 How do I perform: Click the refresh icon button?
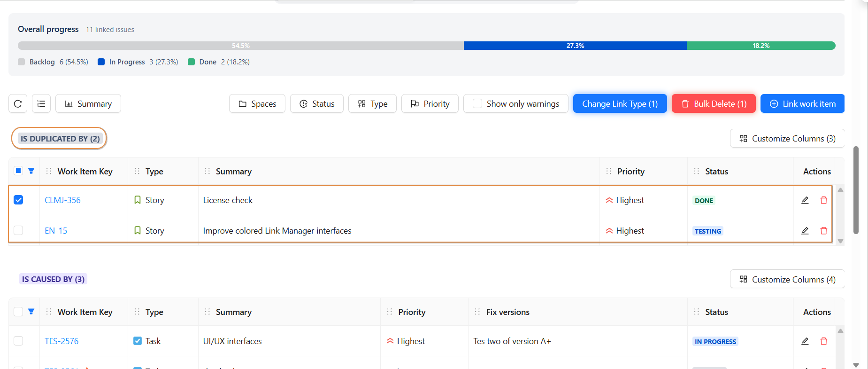coord(18,104)
